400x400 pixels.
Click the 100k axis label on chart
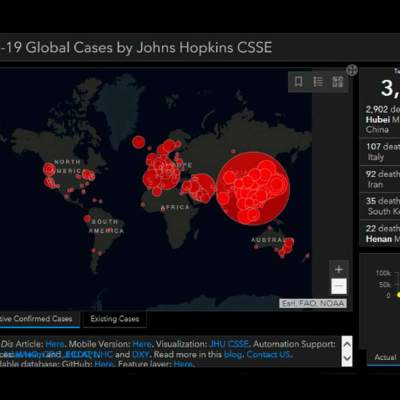383,273
